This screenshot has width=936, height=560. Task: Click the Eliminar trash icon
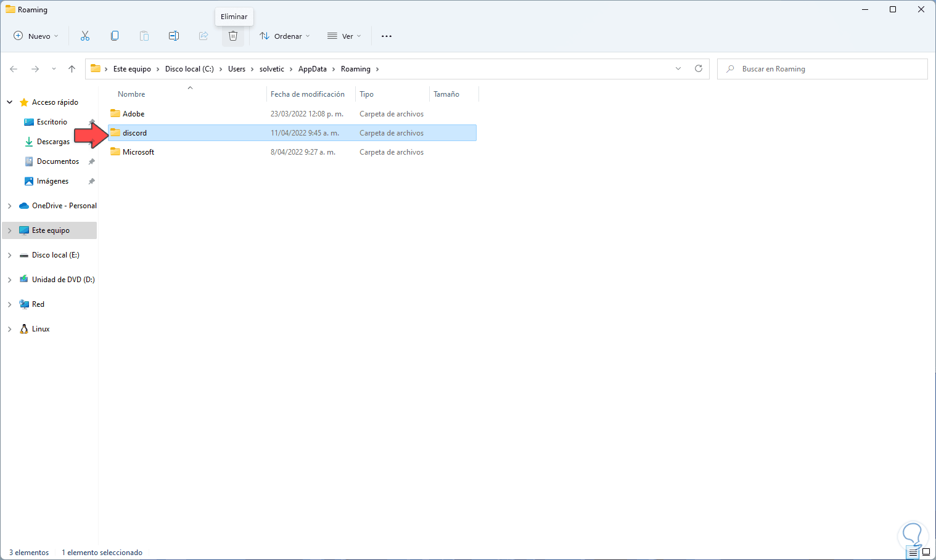(233, 36)
